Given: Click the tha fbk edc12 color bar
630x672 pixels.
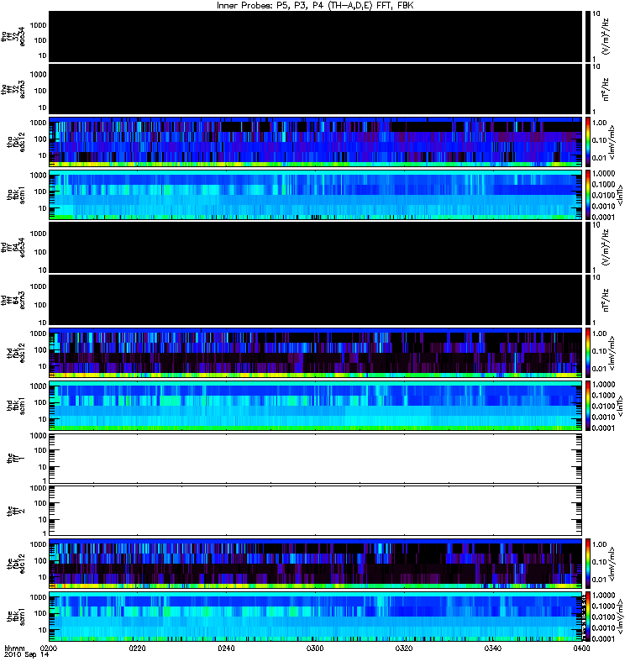Looking at the screenshot, I should click(588, 142).
